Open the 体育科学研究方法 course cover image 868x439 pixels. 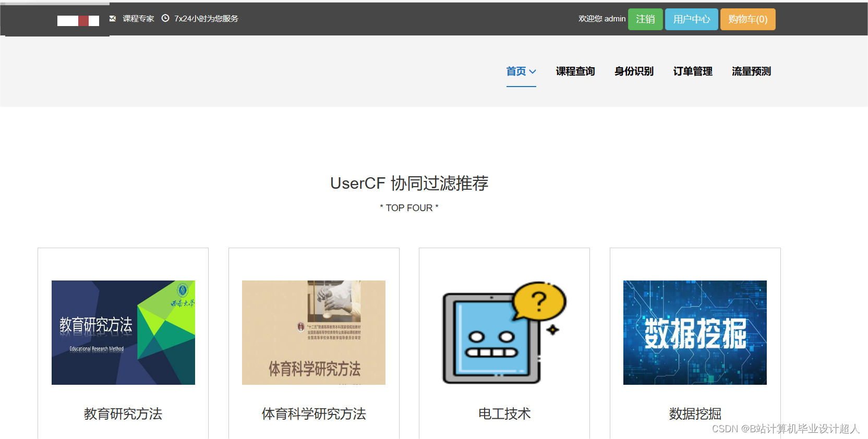click(314, 333)
